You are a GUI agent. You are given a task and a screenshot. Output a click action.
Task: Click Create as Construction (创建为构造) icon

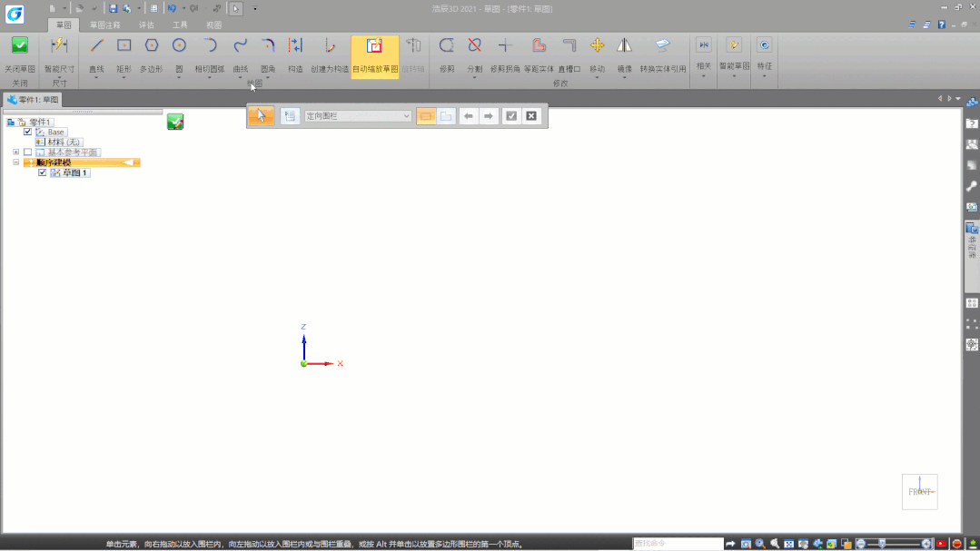pyautogui.click(x=330, y=45)
